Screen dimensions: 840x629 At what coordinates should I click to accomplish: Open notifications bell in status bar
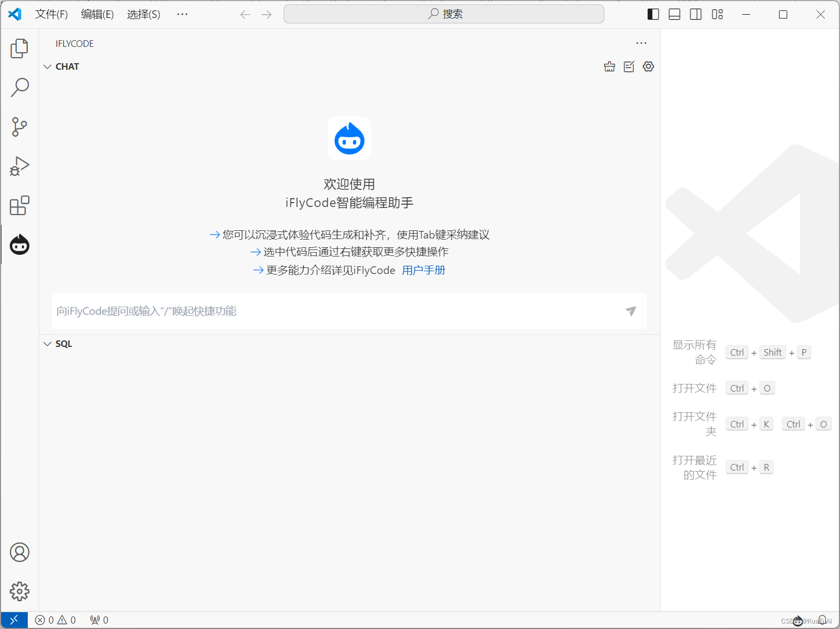coord(822,620)
